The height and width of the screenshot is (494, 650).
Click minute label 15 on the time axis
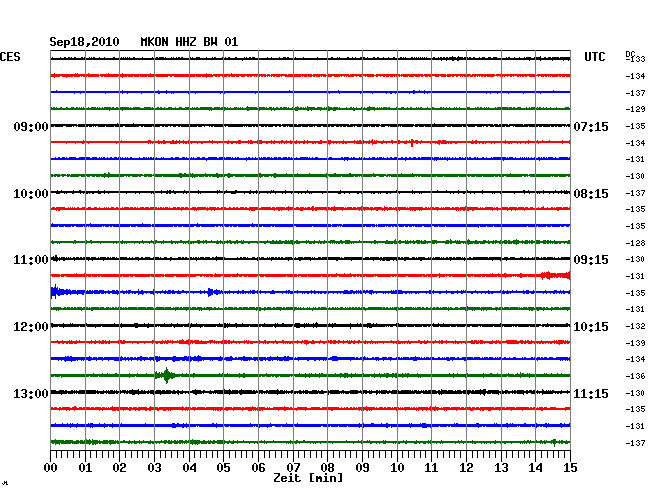click(570, 467)
